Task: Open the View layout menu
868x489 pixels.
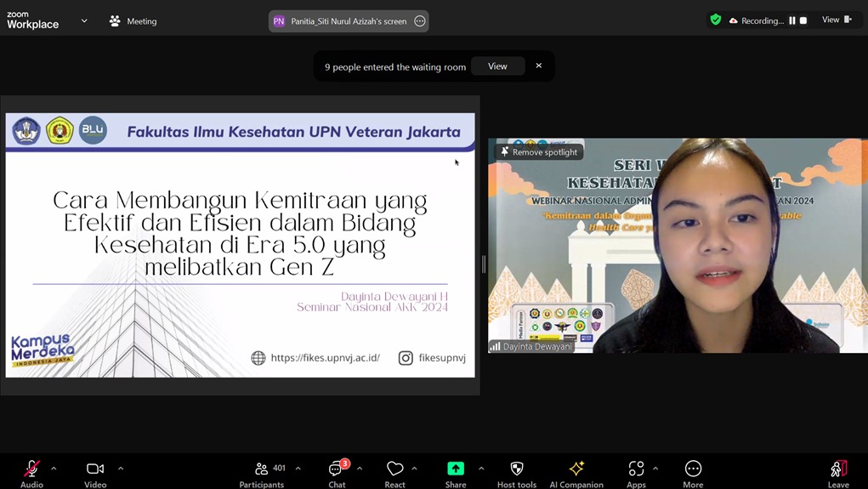Action: pyautogui.click(x=836, y=20)
